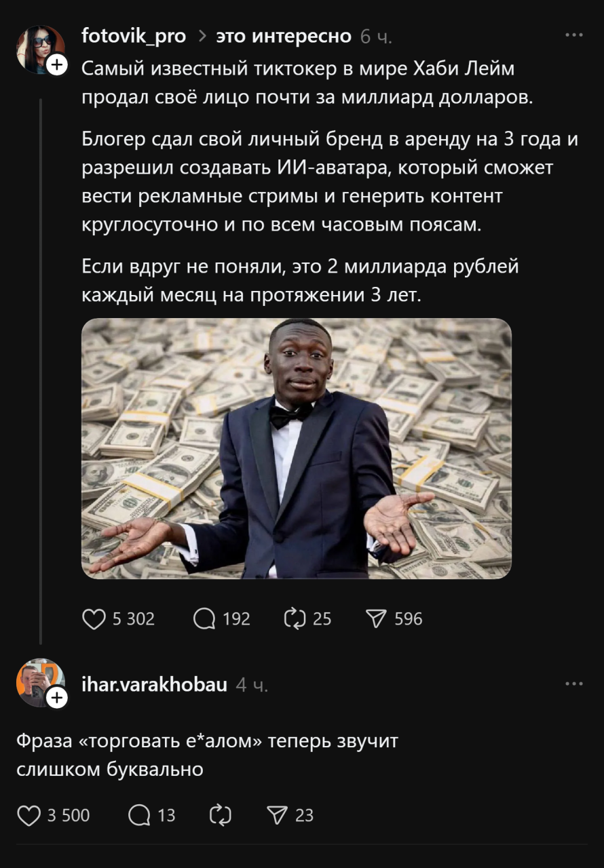Follow fotovik_pro via avatar plus badge
The height and width of the screenshot is (868, 604).
tap(57, 64)
